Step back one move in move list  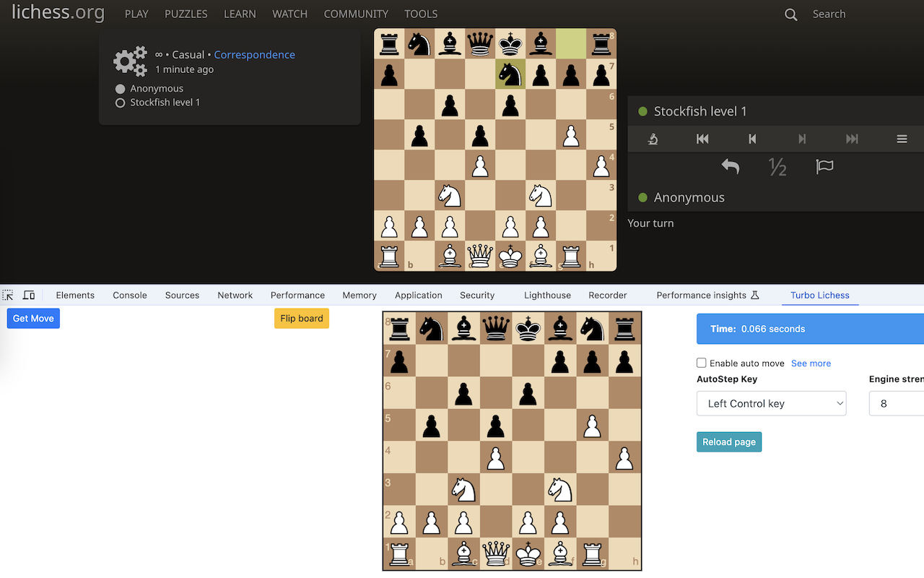751,139
